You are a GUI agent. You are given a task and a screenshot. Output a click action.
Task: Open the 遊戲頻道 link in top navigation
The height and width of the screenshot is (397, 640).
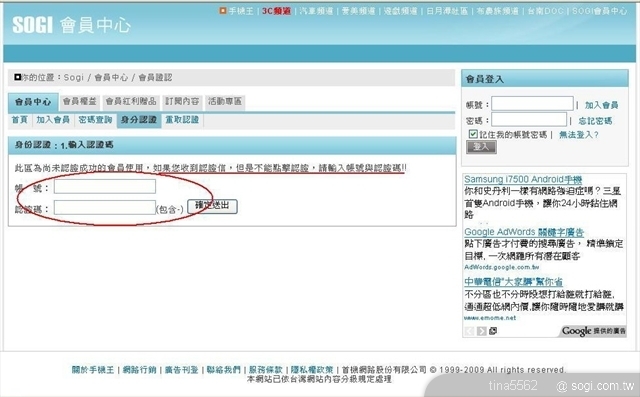point(400,11)
